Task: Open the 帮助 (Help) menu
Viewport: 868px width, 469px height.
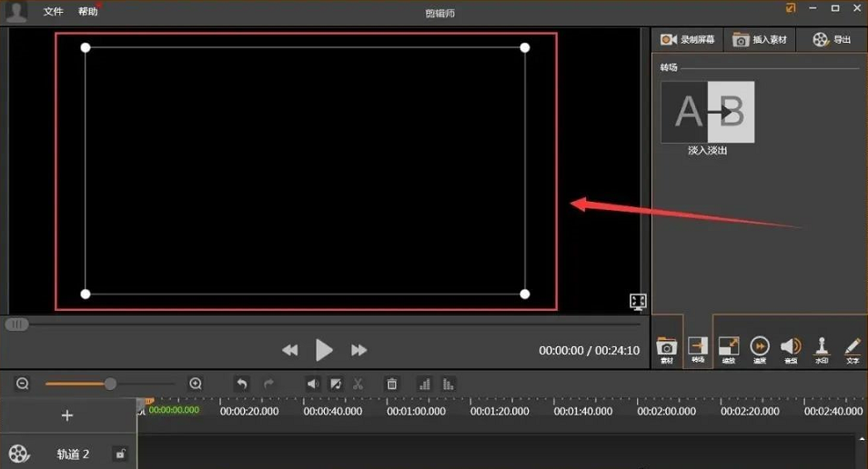Action: coord(87,12)
